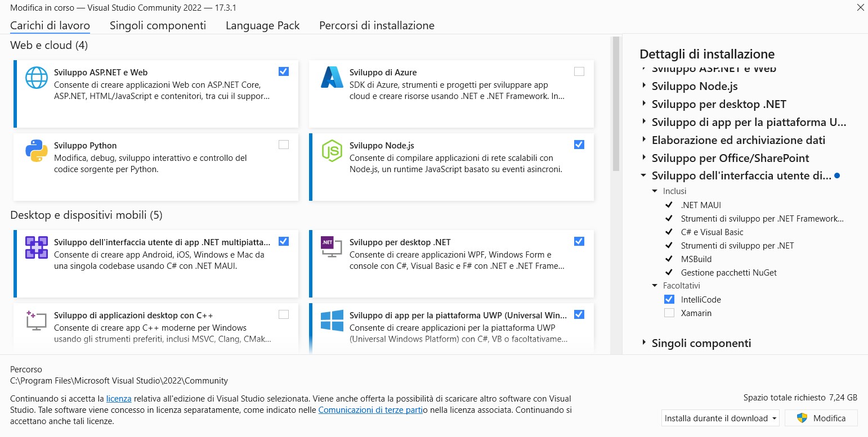This screenshot has width=868, height=437.
Task: Click the .NET MAUI multiplatform icon
Action: click(37, 247)
